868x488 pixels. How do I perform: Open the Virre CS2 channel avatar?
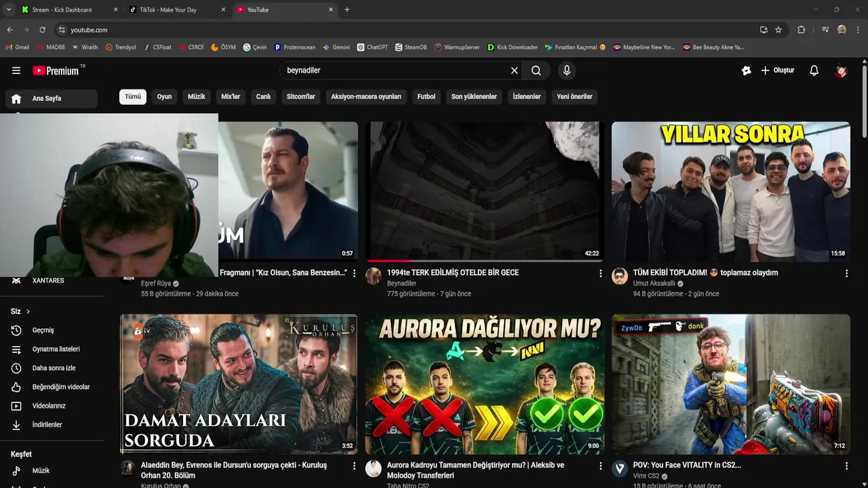pyautogui.click(x=620, y=468)
